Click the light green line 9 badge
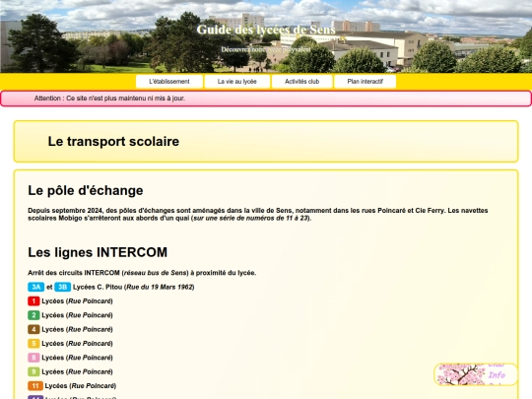 pyautogui.click(x=33, y=371)
